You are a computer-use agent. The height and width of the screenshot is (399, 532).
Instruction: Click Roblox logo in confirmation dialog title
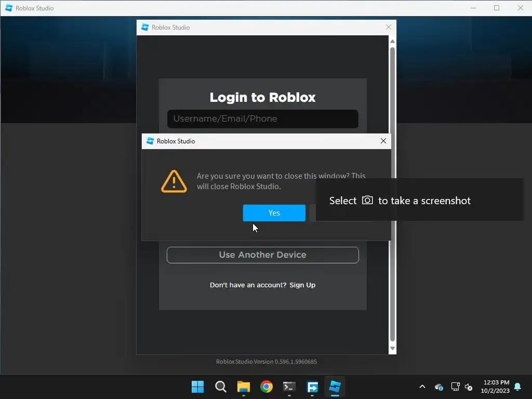150,141
